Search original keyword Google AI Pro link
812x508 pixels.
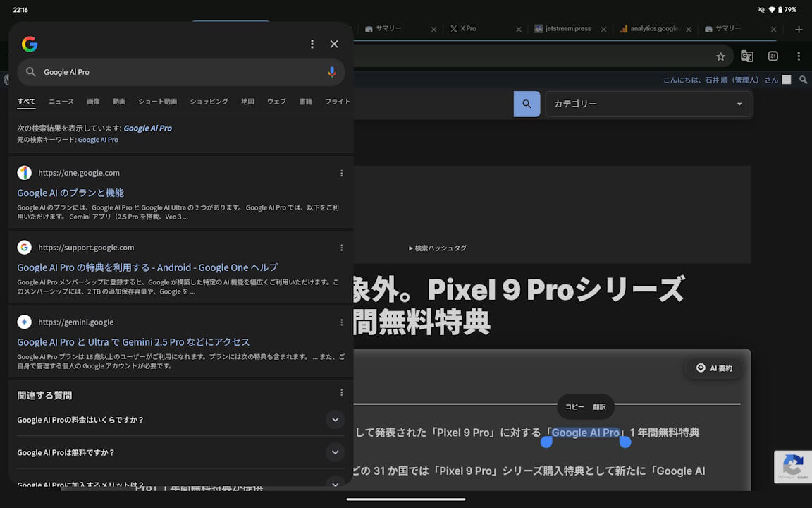98,140
